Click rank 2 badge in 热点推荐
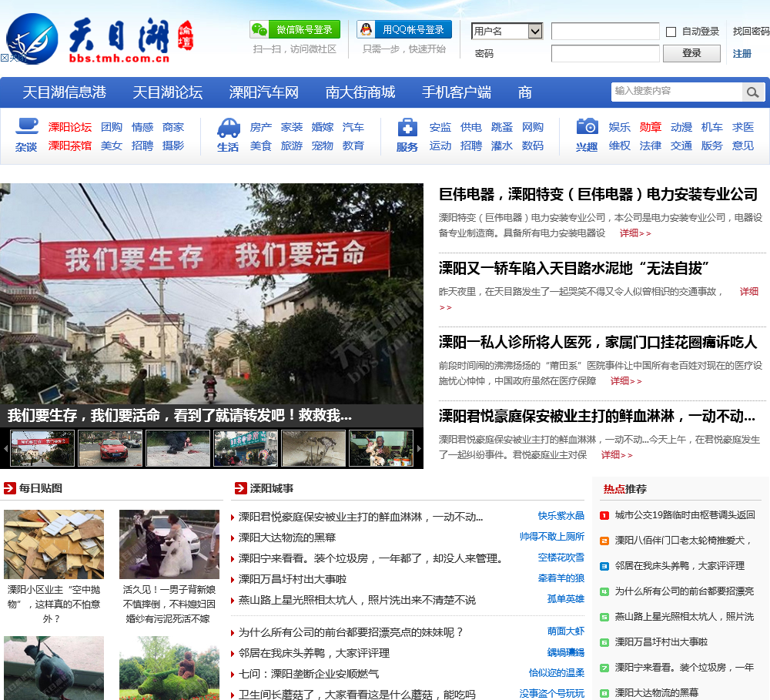The image size is (770, 700). 604,541
